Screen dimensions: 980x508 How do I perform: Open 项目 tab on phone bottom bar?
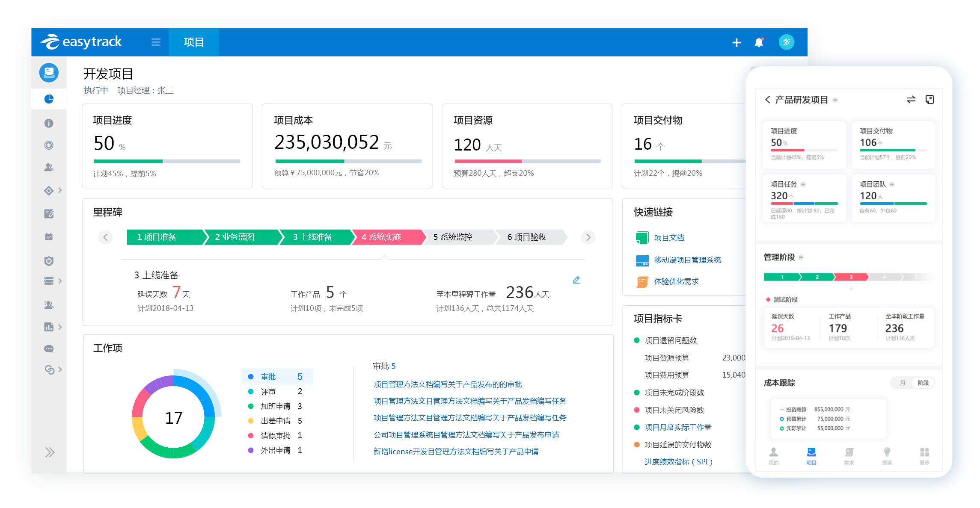pyautogui.click(x=811, y=456)
